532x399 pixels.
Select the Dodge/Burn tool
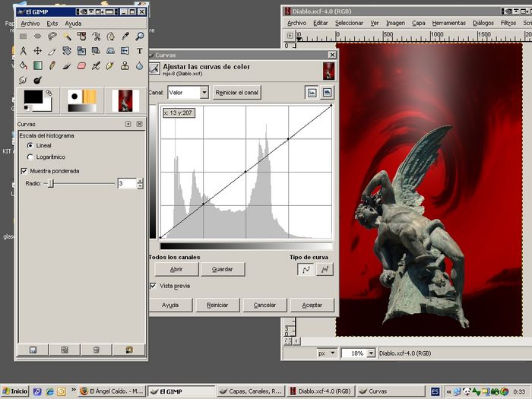(x=38, y=80)
